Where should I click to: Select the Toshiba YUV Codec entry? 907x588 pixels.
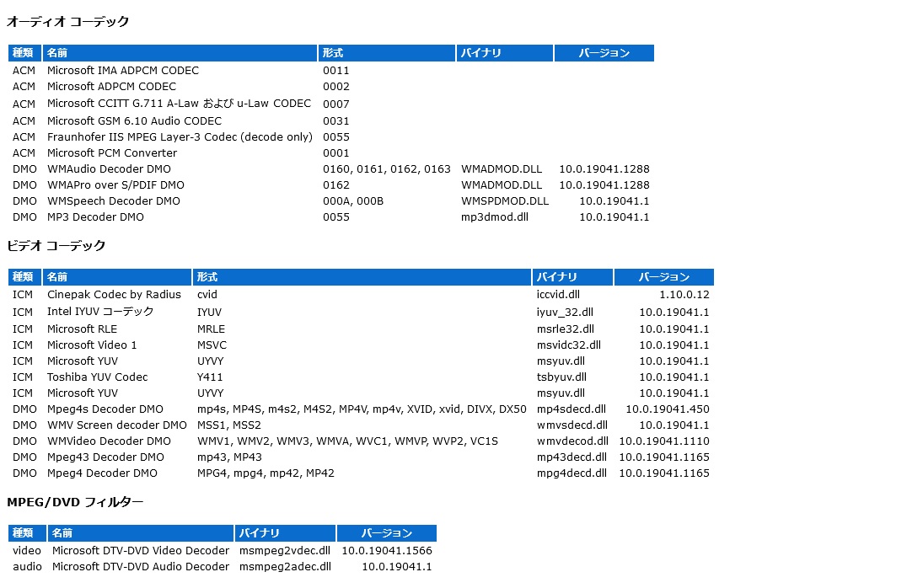pos(97,377)
